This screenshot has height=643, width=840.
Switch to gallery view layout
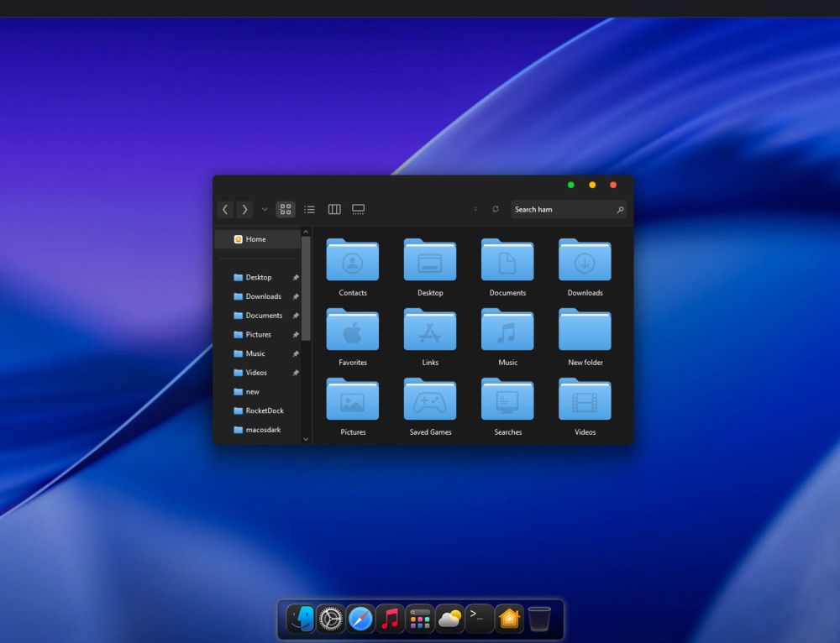(x=359, y=209)
